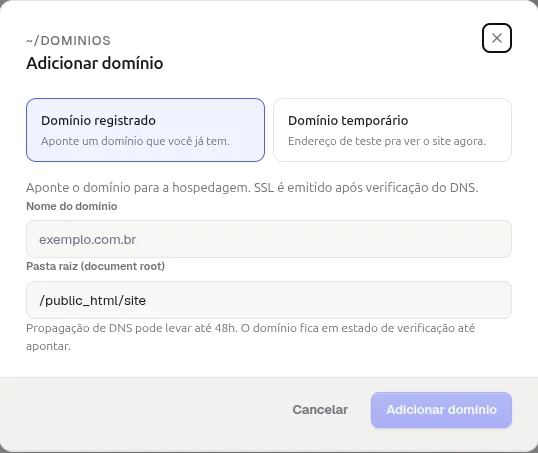Image resolution: width=538 pixels, height=453 pixels.
Task: Click the 'Propagação de DNS pode levar' hint
Action: tap(251, 337)
